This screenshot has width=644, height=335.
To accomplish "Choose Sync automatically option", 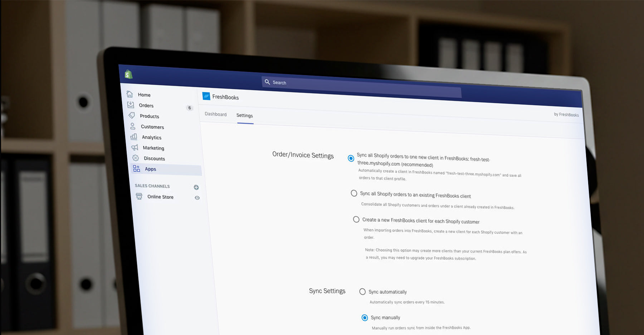I will pyautogui.click(x=362, y=291).
